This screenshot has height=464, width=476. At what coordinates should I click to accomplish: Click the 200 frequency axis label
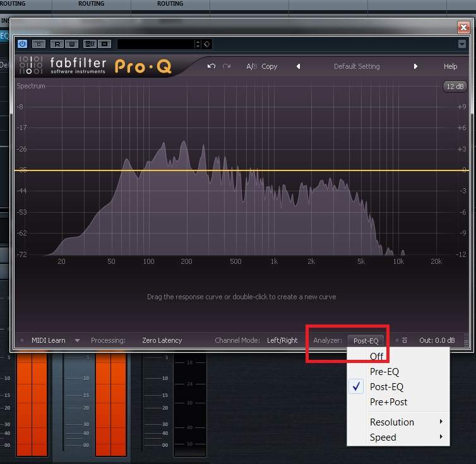tap(186, 261)
